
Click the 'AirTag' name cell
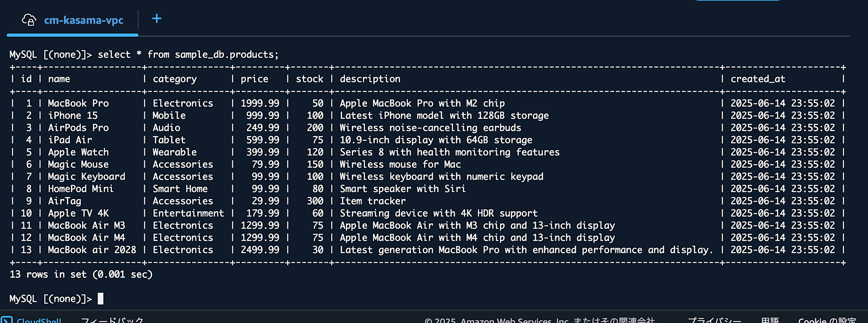click(x=64, y=201)
